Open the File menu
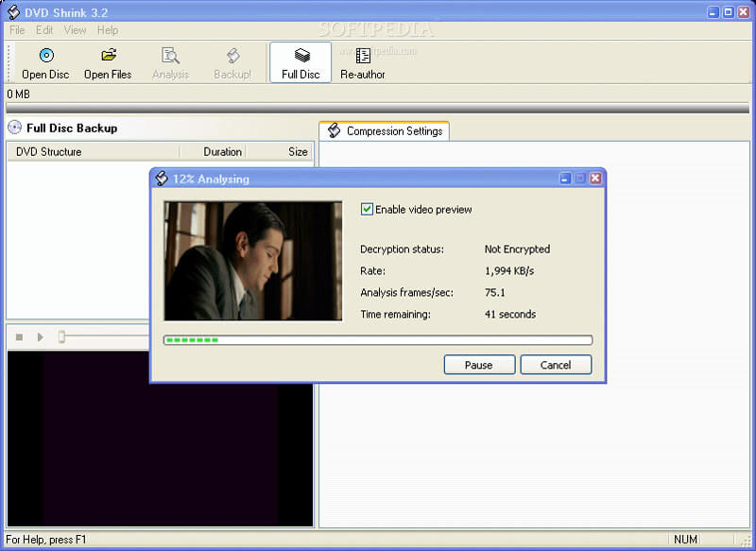The width and height of the screenshot is (756, 551). pyautogui.click(x=15, y=29)
